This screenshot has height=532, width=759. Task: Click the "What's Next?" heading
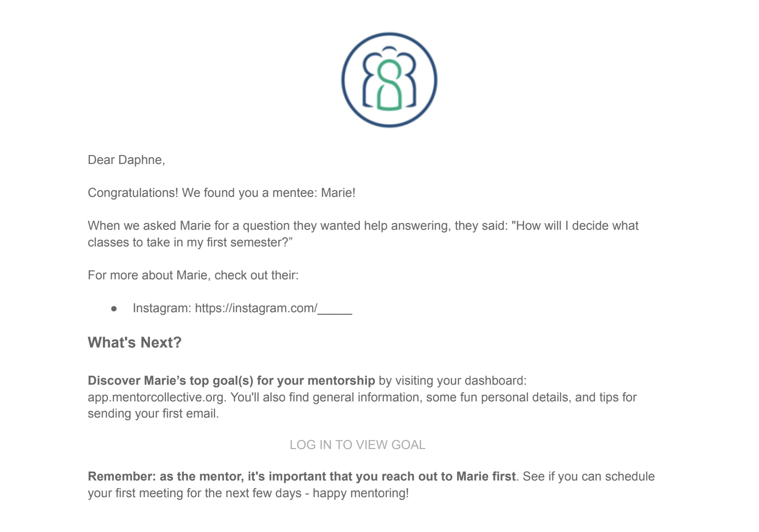pyautogui.click(x=134, y=342)
